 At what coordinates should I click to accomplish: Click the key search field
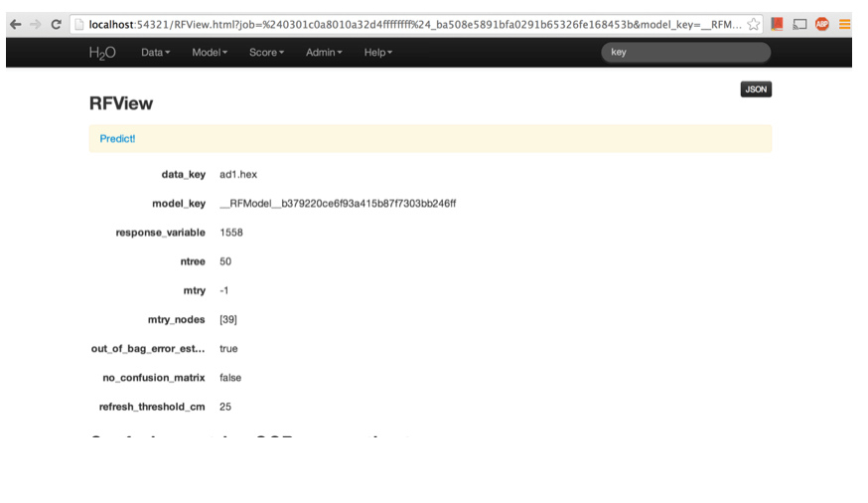[685, 52]
